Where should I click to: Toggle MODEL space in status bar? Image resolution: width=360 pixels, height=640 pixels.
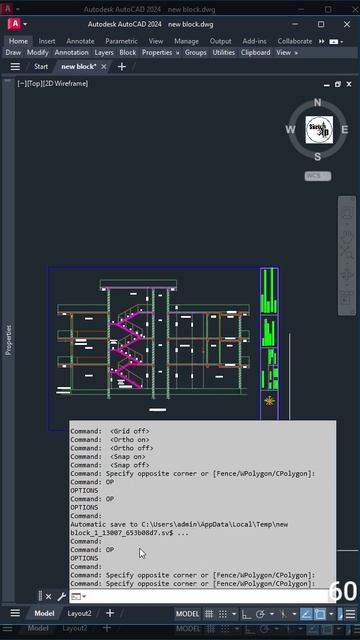pyautogui.click(x=187, y=613)
